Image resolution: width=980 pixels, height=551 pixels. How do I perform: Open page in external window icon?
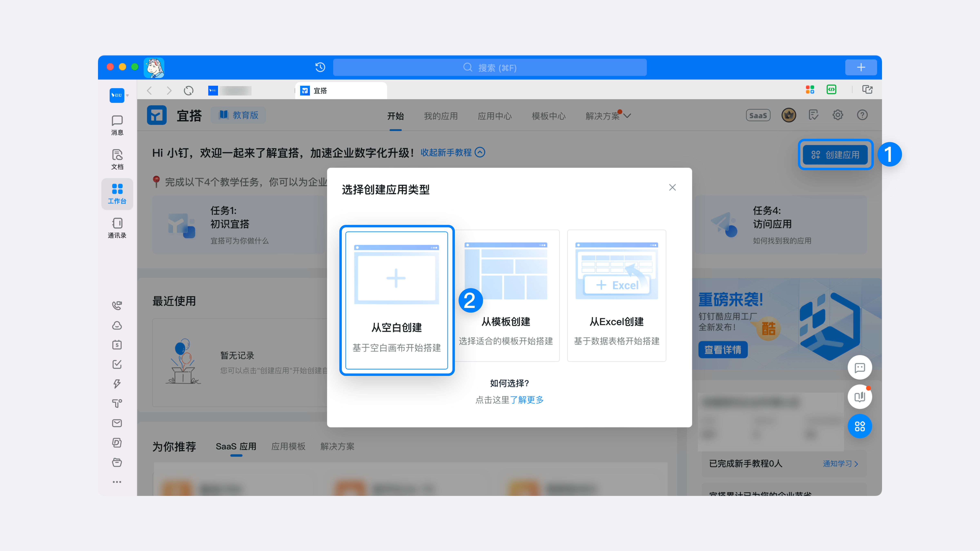(867, 90)
